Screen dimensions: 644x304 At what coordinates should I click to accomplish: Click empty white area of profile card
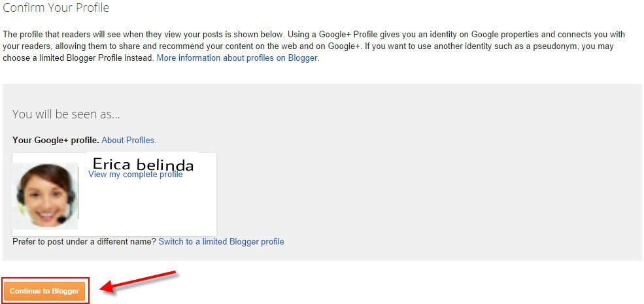tap(150, 209)
